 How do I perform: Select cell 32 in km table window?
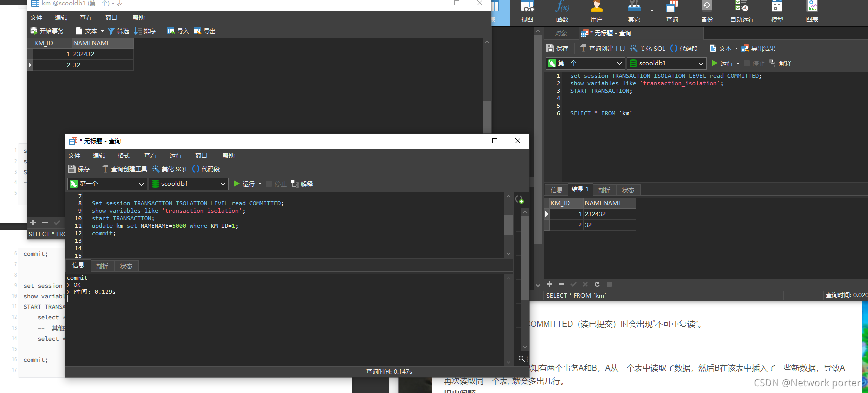tap(102, 65)
